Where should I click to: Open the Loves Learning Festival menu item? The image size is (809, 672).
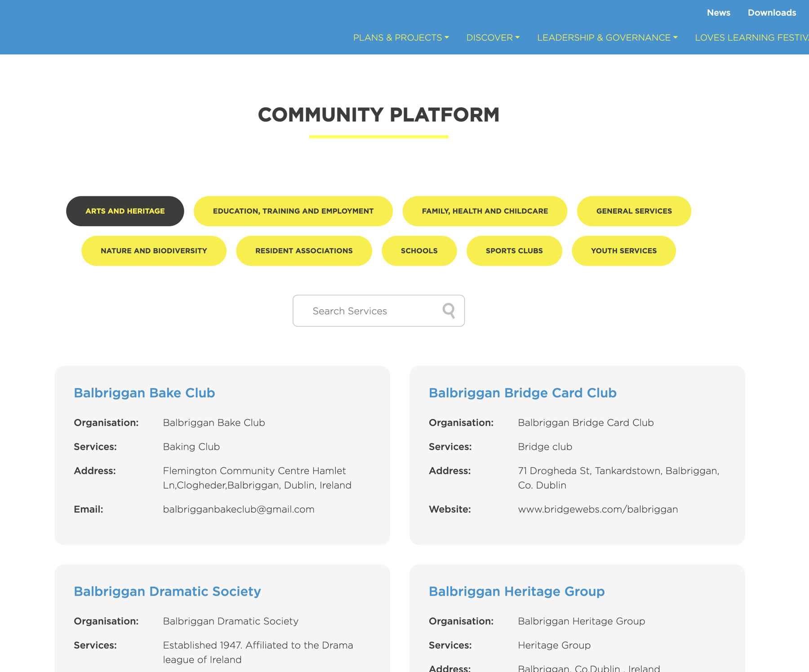coord(751,38)
